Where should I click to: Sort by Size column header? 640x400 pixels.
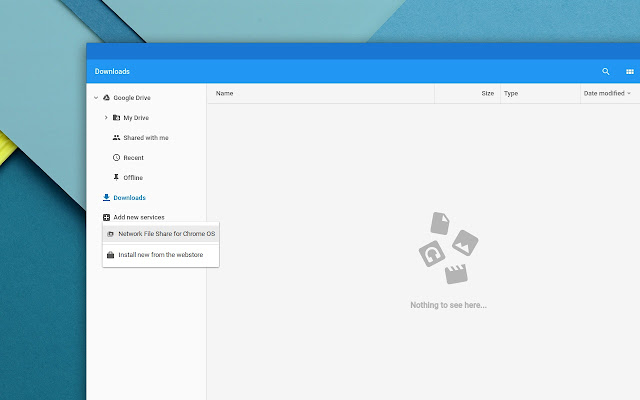tap(488, 93)
